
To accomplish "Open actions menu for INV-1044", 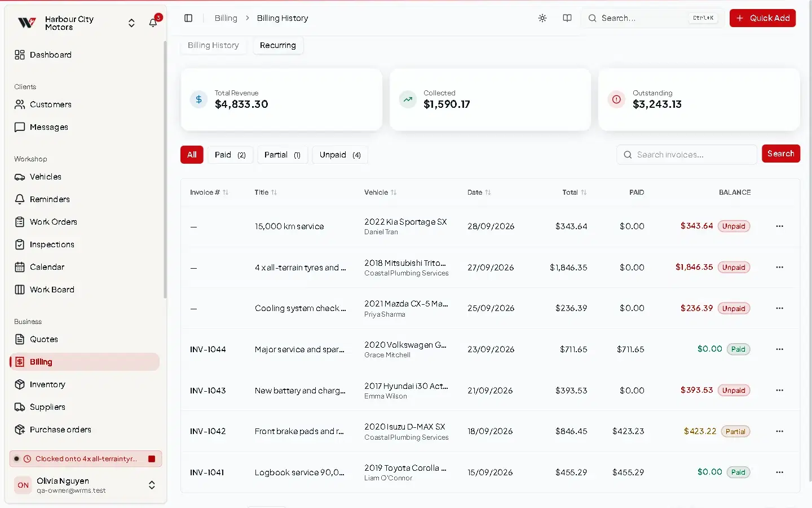I will [x=780, y=349].
